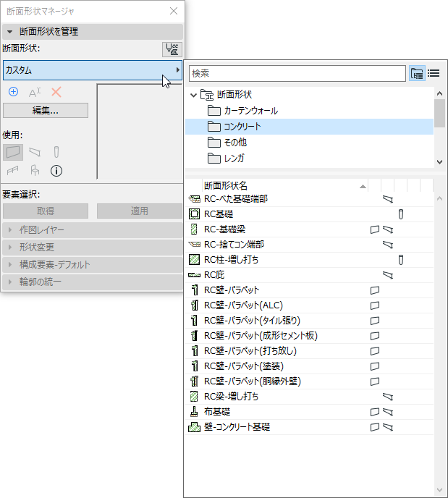
Task: Expand the 形状変更 section
Action: click(x=93, y=247)
